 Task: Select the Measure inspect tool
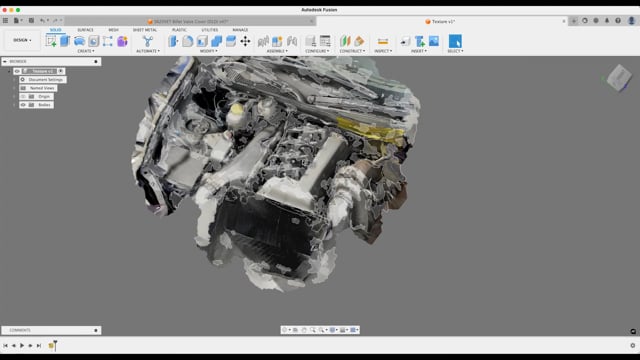coord(383,41)
